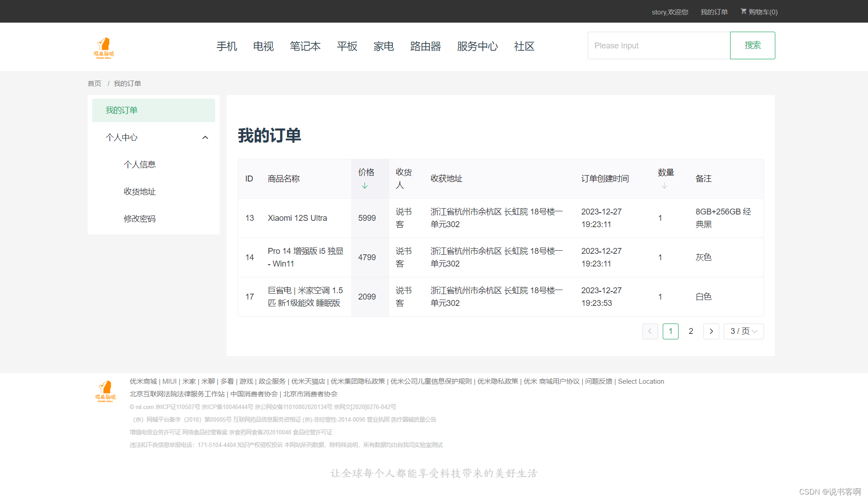Click the 搜索 search button
The width and height of the screenshot is (868, 500).
point(752,45)
